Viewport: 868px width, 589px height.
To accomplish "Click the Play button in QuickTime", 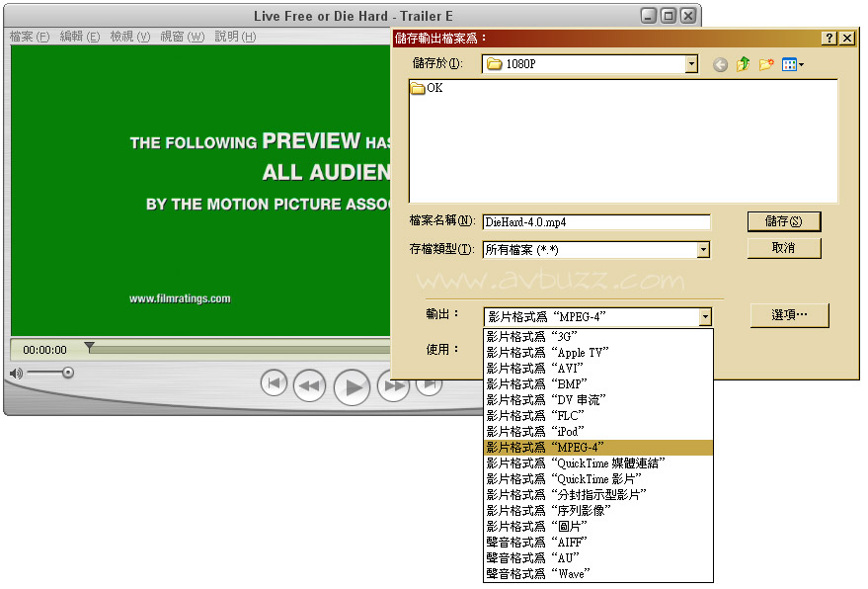I will pyautogui.click(x=352, y=386).
